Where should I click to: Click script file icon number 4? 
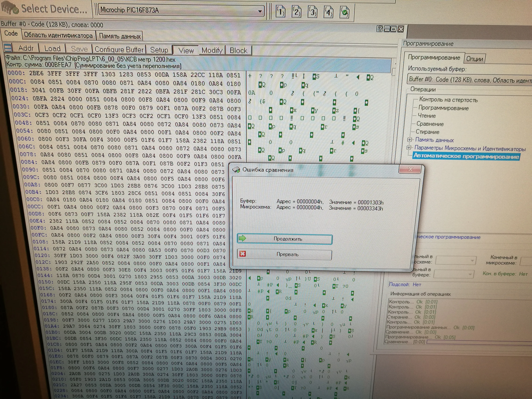[328, 12]
